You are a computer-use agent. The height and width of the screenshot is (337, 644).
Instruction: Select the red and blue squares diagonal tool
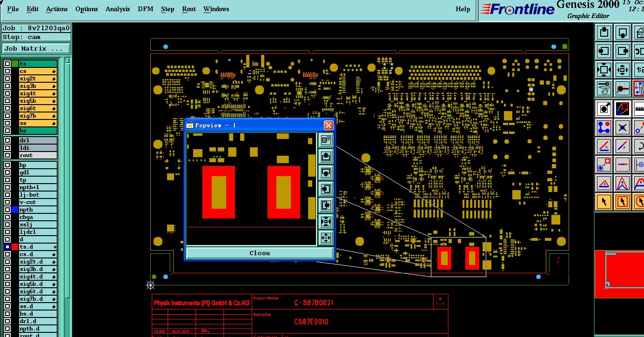(x=623, y=109)
